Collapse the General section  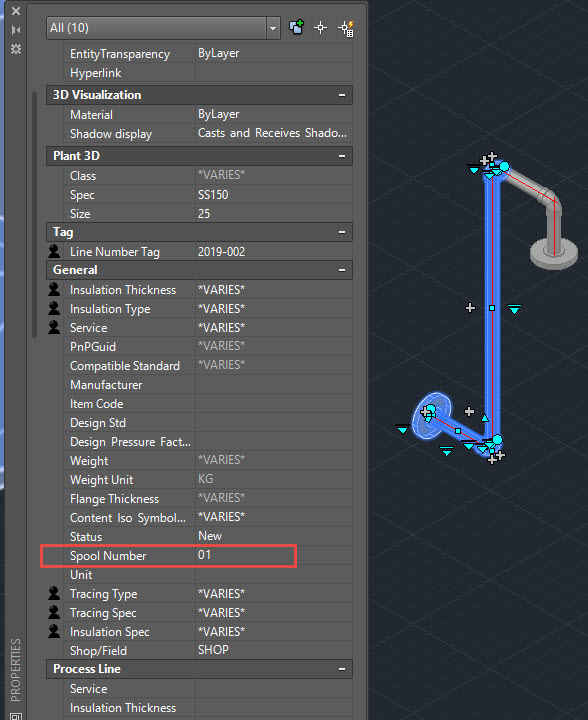(342, 270)
